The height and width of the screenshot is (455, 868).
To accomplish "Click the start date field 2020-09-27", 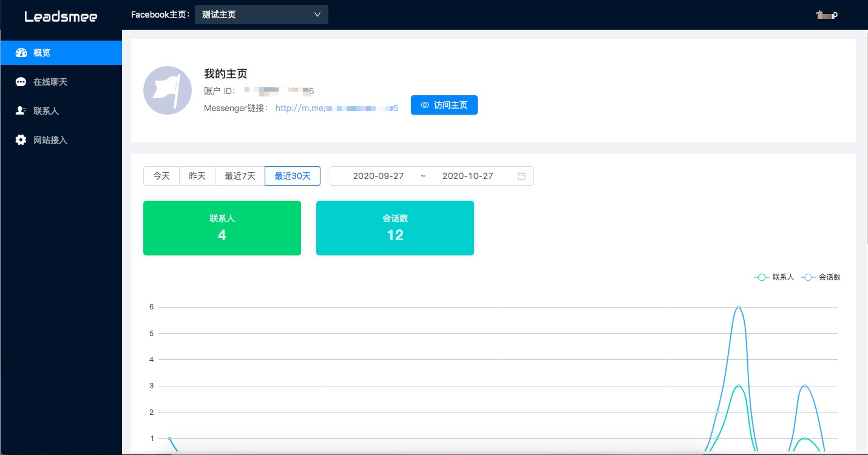I will (378, 176).
